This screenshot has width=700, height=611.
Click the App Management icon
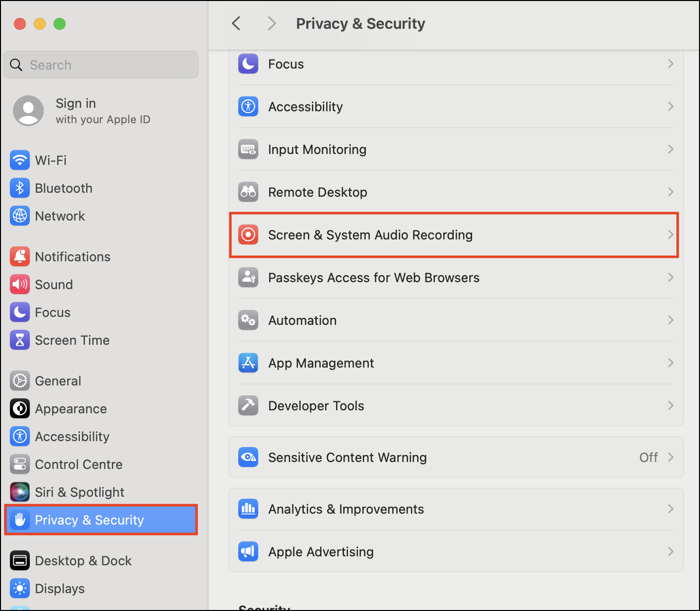point(248,363)
